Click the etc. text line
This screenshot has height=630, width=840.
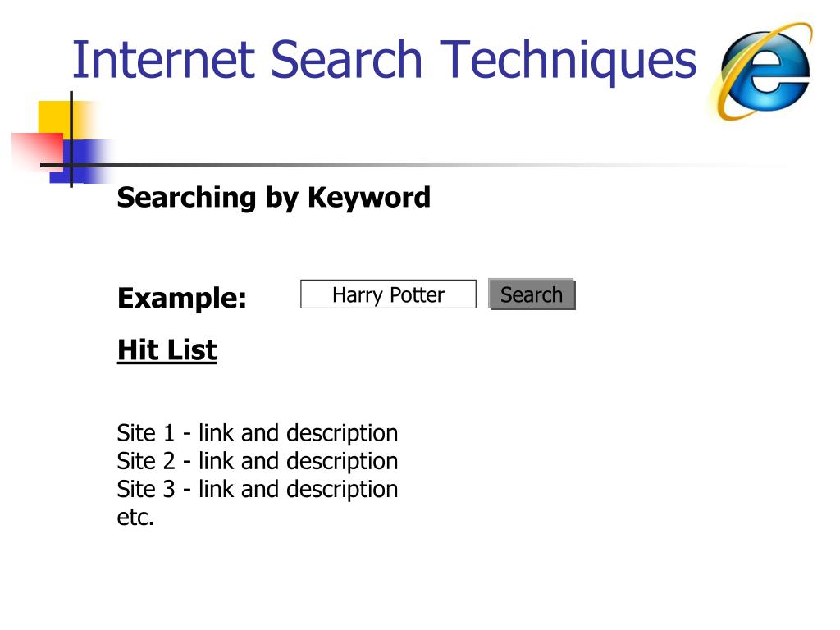[135, 517]
